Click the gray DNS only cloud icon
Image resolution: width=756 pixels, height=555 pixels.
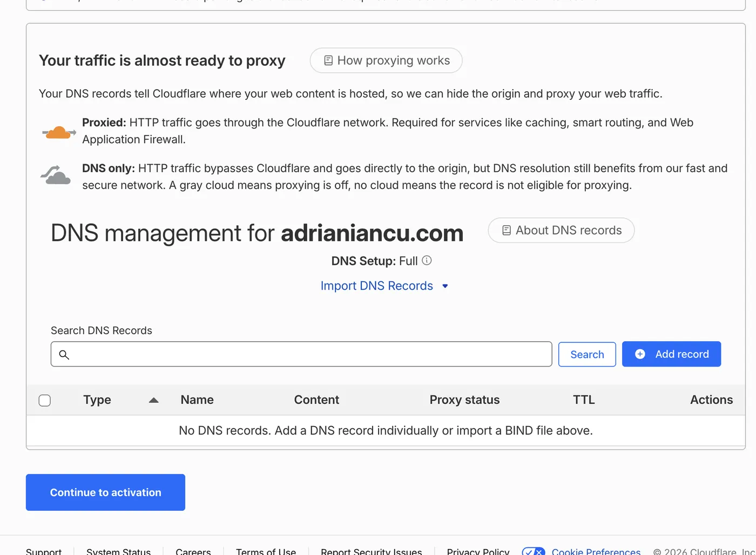click(x=56, y=175)
